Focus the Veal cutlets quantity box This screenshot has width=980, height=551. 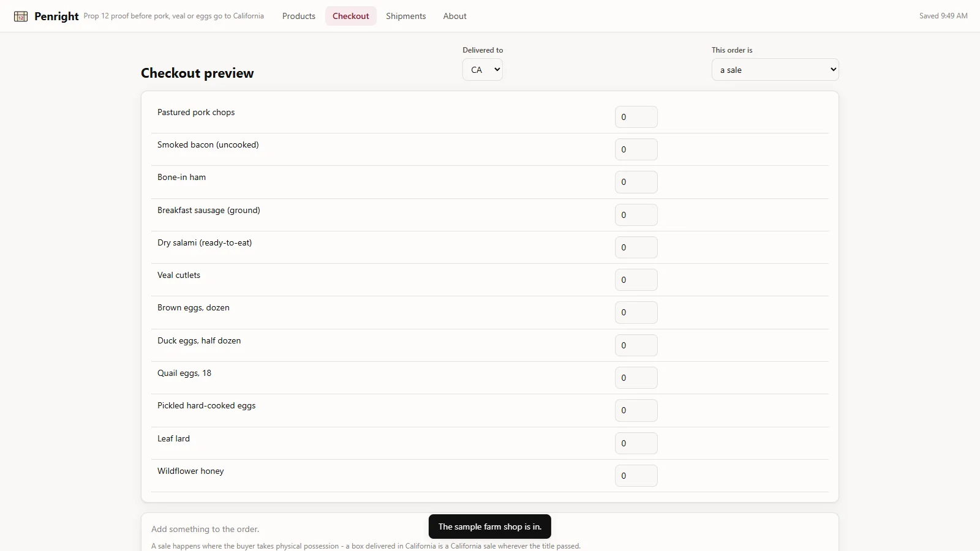[x=636, y=280]
